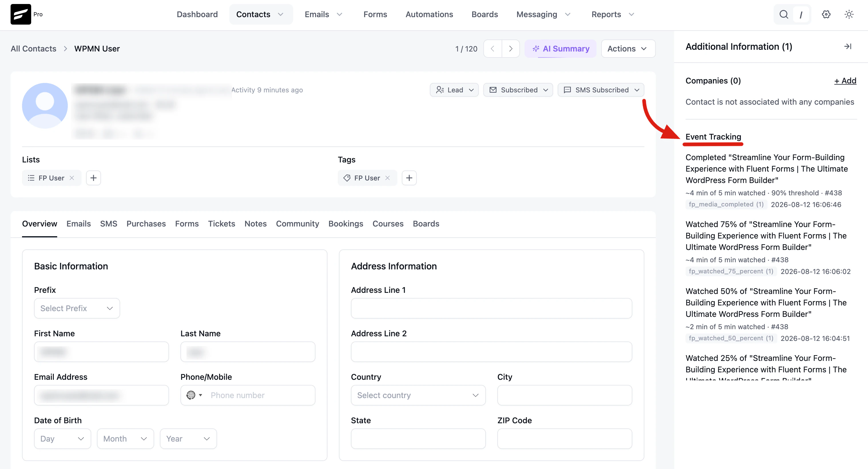
Task: Open the Forms nav item
Action: [375, 14]
